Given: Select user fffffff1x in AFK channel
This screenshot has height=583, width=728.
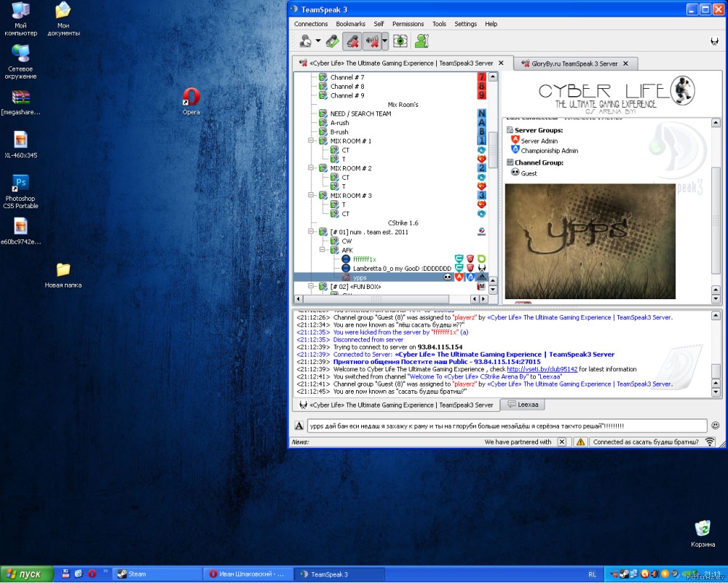Looking at the screenshot, I should click(365, 259).
